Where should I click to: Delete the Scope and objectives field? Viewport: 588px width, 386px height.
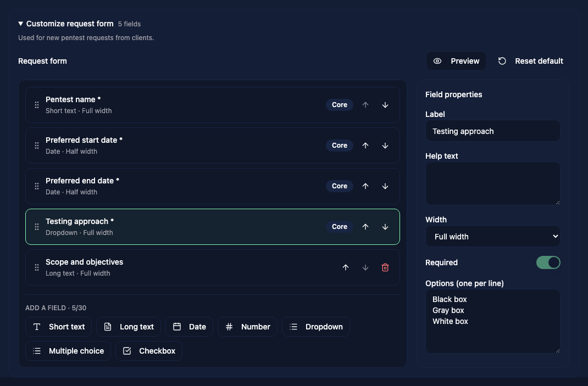click(385, 267)
